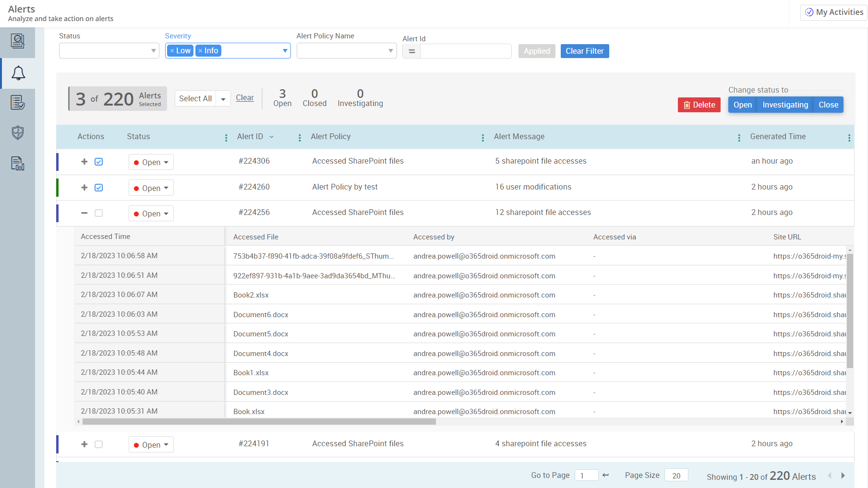Click the Clear Filter button
The image size is (868, 488).
pyautogui.click(x=584, y=51)
